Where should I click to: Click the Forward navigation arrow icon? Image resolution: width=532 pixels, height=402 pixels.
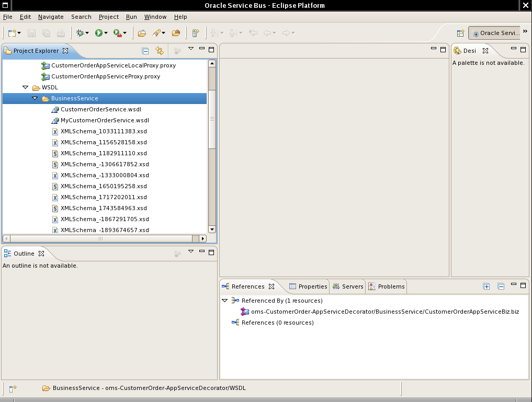(x=286, y=33)
